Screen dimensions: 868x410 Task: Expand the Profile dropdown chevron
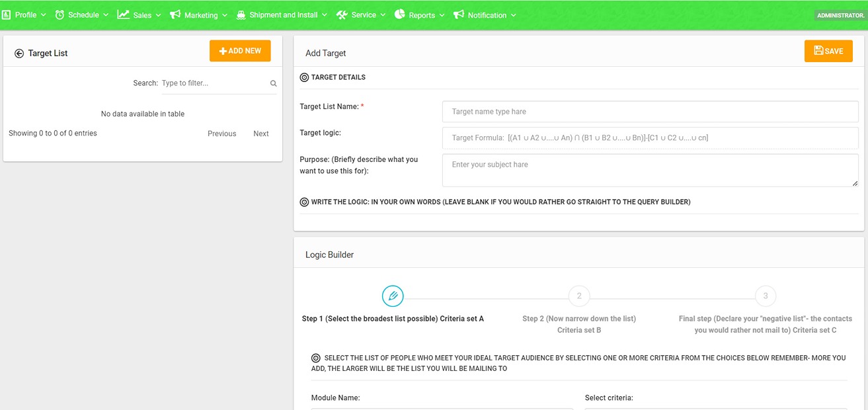[44, 15]
